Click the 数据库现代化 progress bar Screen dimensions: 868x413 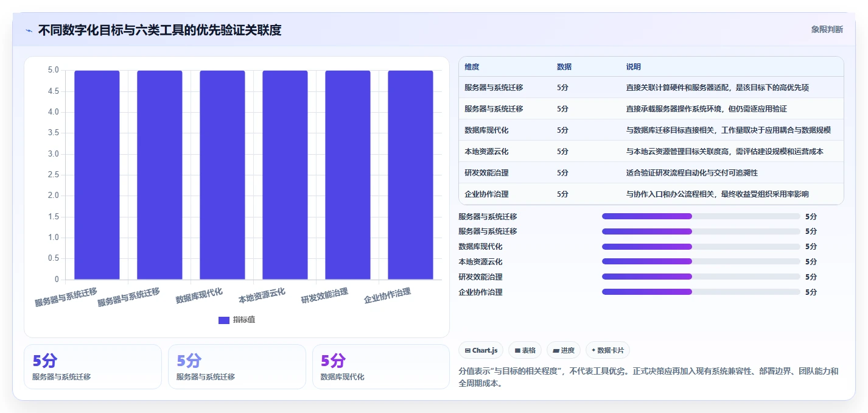click(701, 247)
